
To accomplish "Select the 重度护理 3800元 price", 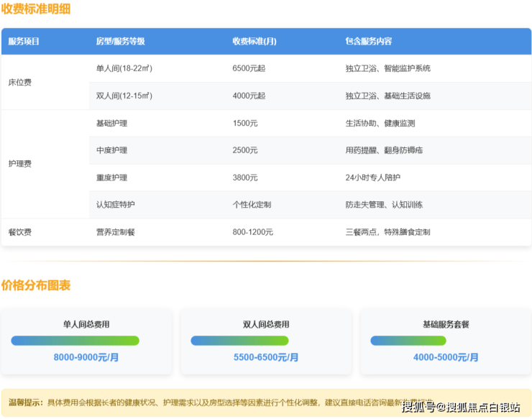I will 245,178.
